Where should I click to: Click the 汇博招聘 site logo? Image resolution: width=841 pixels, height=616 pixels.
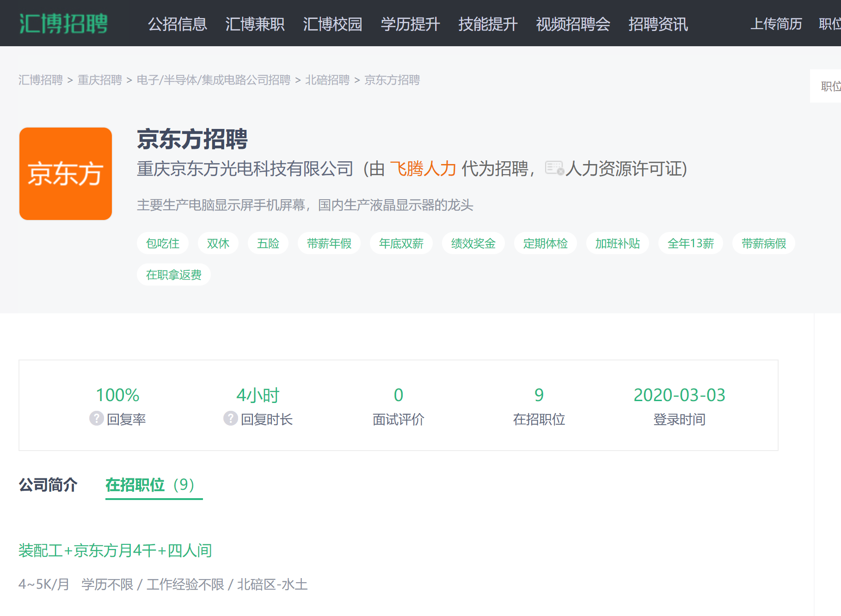(63, 24)
